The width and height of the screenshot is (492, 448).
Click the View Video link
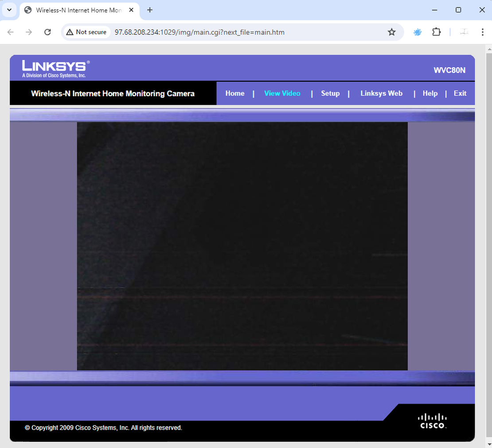point(282,93)
